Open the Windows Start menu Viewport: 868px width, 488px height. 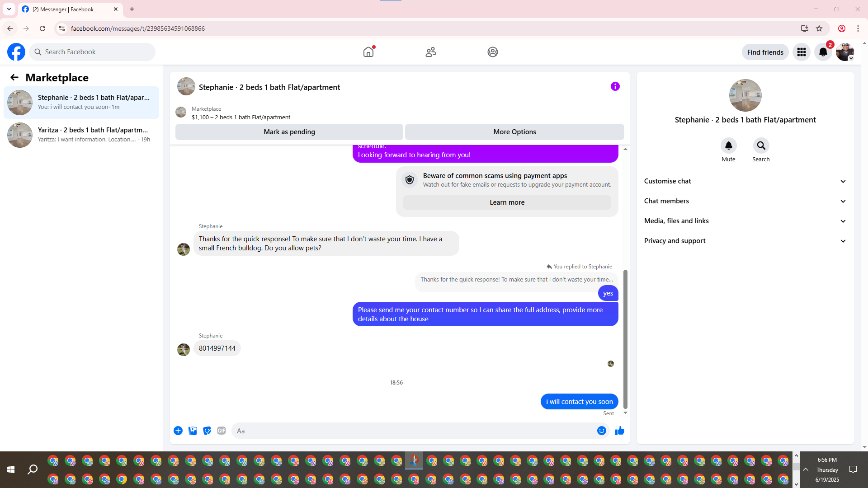(11, 470)
